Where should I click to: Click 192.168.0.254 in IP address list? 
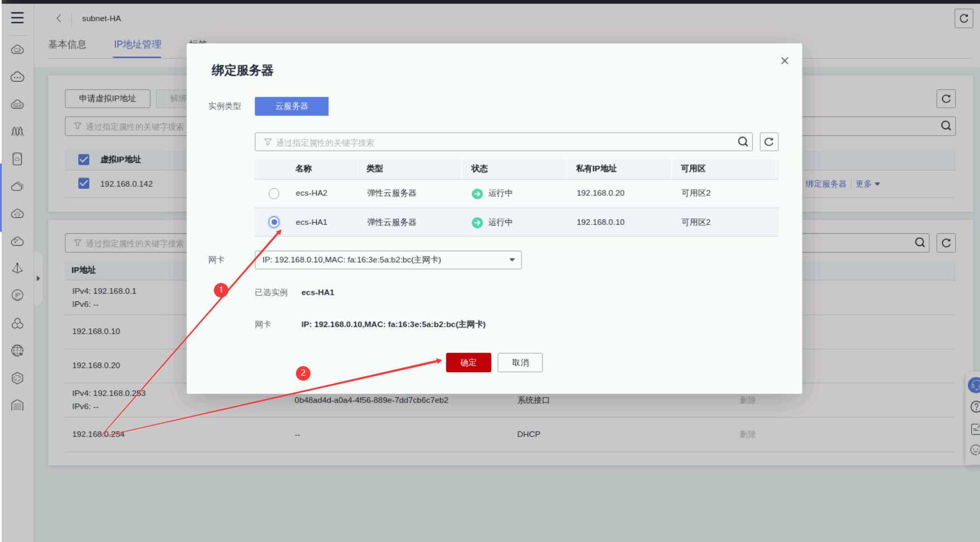pos(98,434)
